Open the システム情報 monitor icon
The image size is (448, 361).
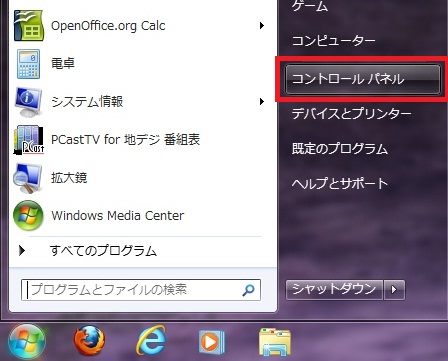[x=28, y=102]
